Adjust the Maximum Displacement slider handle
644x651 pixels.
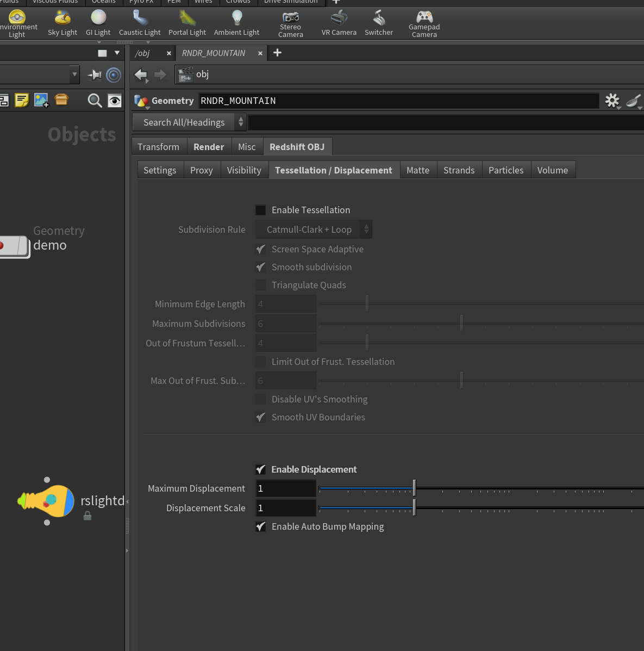pyautogui.click(x=414, y=488)
